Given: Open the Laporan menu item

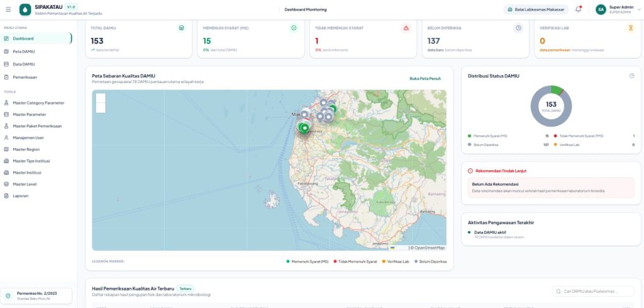Looking at the screenshot, I should click(x=36, y=196).
